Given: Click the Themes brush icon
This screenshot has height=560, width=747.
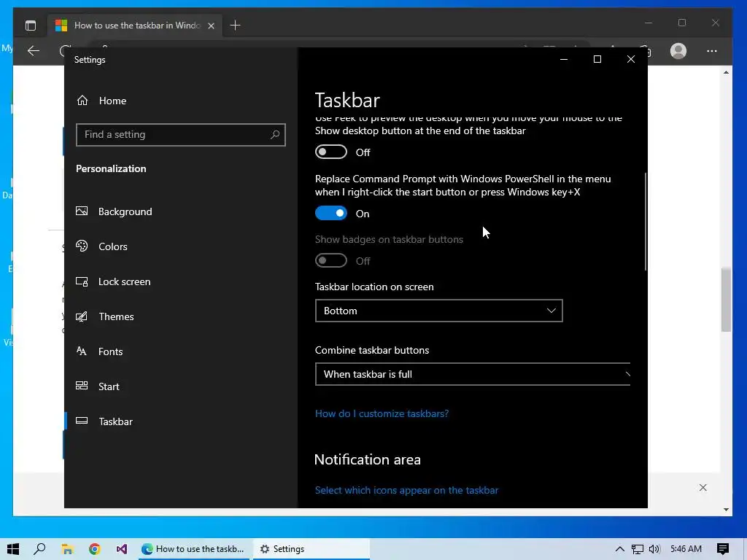Looking at the screenshot, I should click(x=82, y=316).
